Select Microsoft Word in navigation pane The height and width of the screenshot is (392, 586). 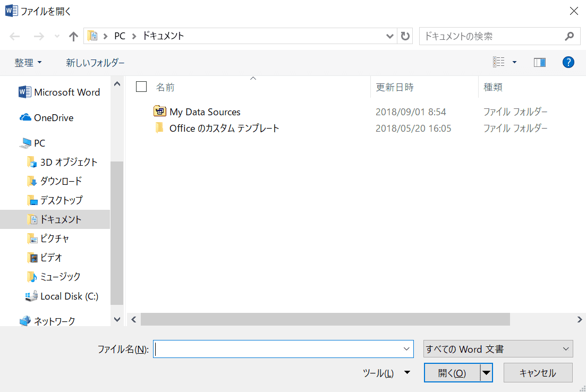tap(60, 92)
